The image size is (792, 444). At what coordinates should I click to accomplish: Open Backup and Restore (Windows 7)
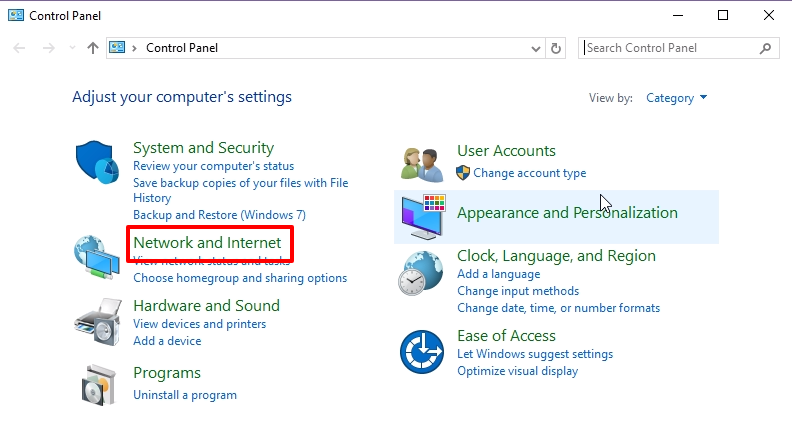(x=219, y=215)
